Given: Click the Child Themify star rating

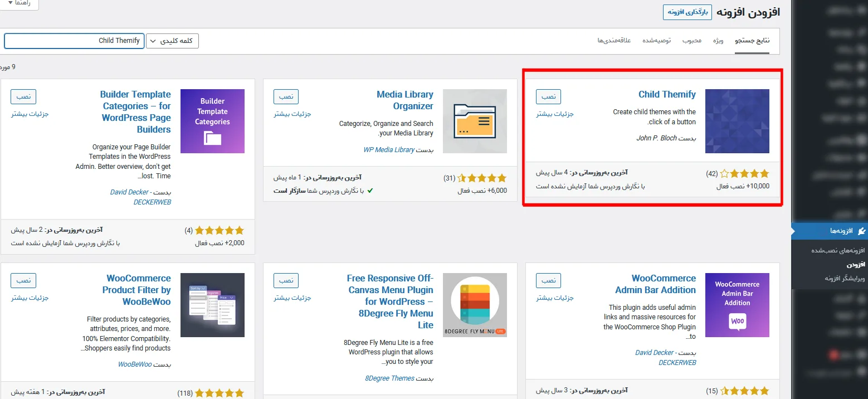Looking at the screenshot, I should point(744,174).
